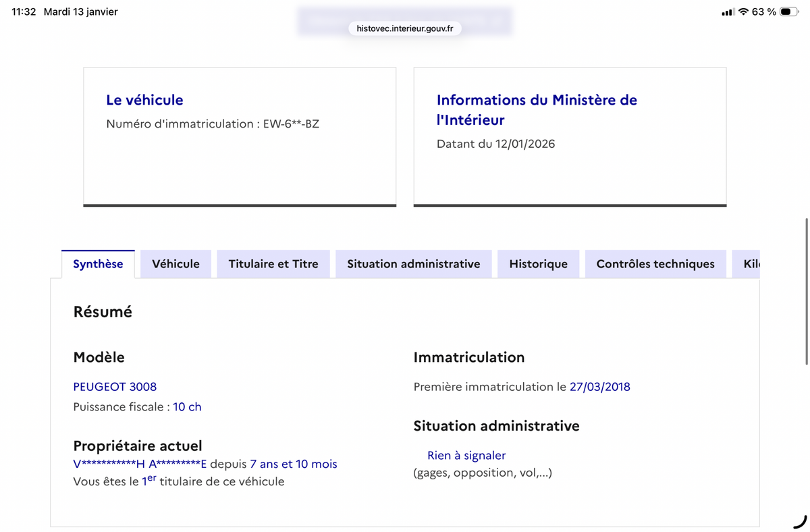The width and height of the screenshot is (810, 532).
Task: Click the Immatriculation heading
Action: pos(468,357)
